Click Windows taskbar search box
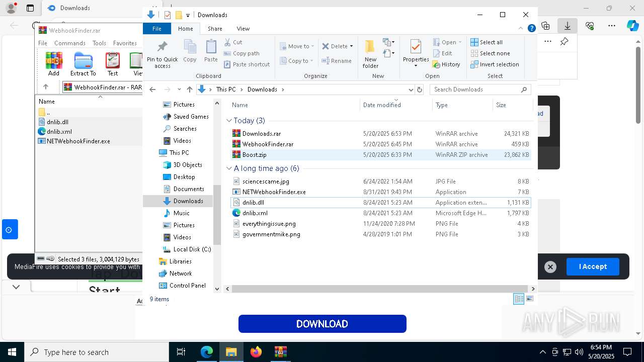The width and height of the screenshot is (644, 362). [x=97, y=352]
